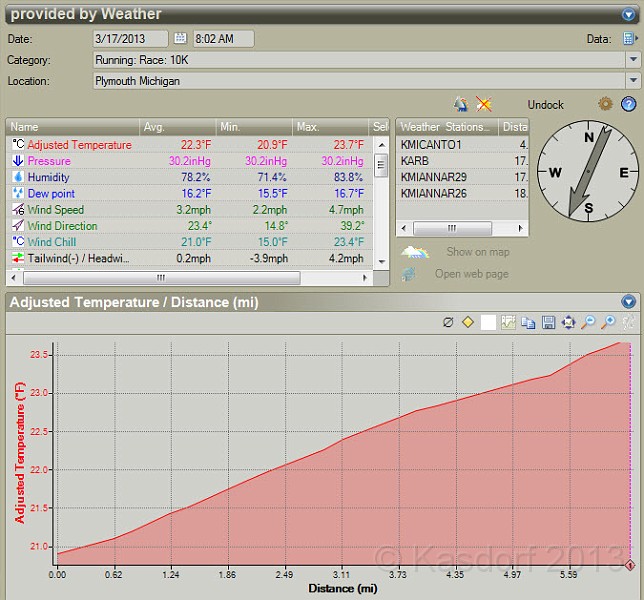Click the Weather Stations column header
Image resolution: width=644 pixels, height=600 pixels.
tap(446, 127)
